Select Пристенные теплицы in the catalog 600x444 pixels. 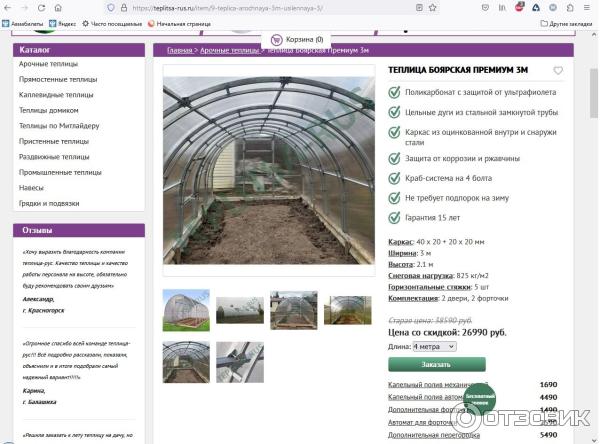coord(54,141)
